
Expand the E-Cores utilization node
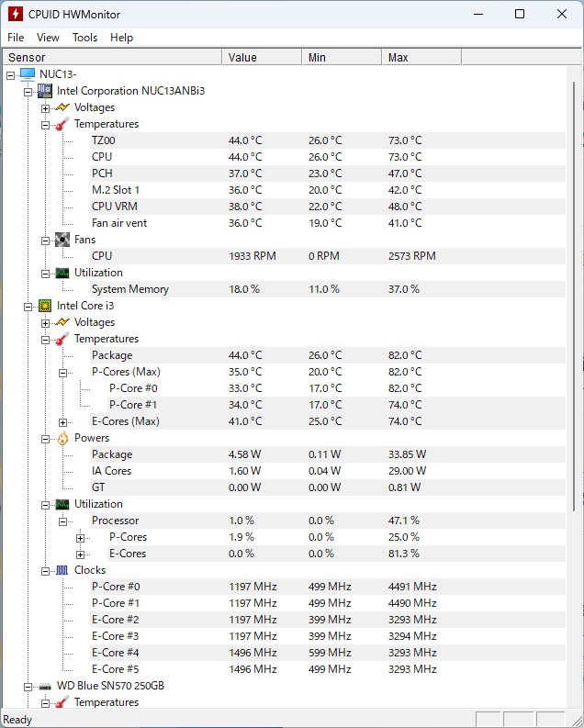coord(80,554)
